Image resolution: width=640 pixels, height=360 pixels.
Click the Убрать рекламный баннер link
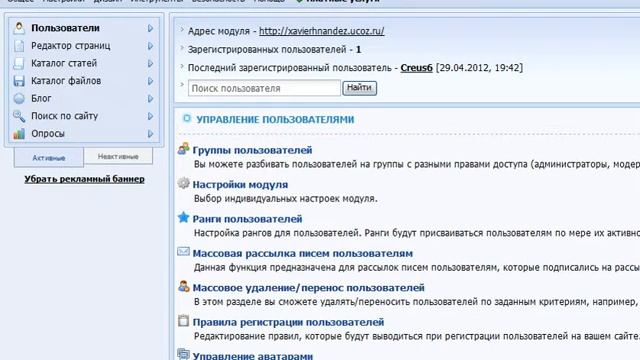84,179
